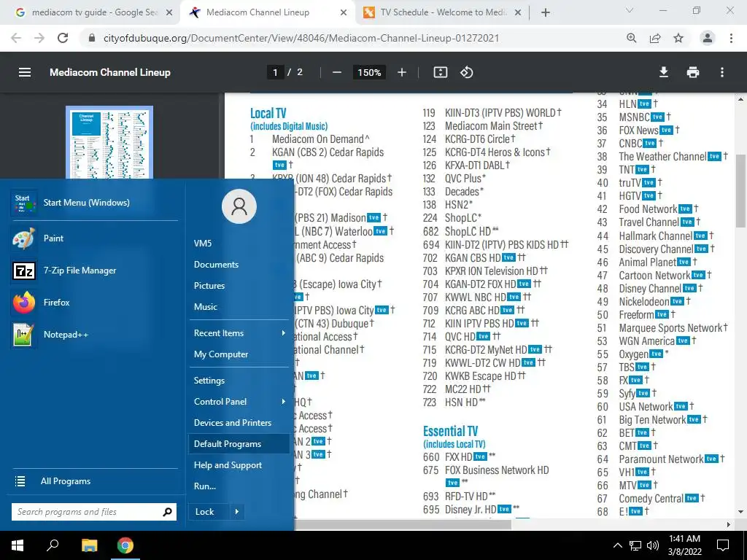The height and width of the screenshot is (560, 747).
Task: Expand the Lock options arrow
Action: pos(237,512)
